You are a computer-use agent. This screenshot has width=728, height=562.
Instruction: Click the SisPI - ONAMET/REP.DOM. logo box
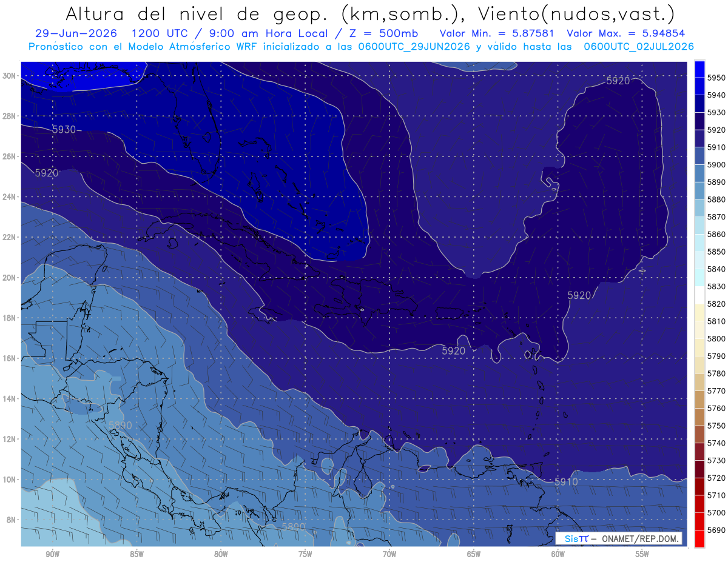pos(618,538)
